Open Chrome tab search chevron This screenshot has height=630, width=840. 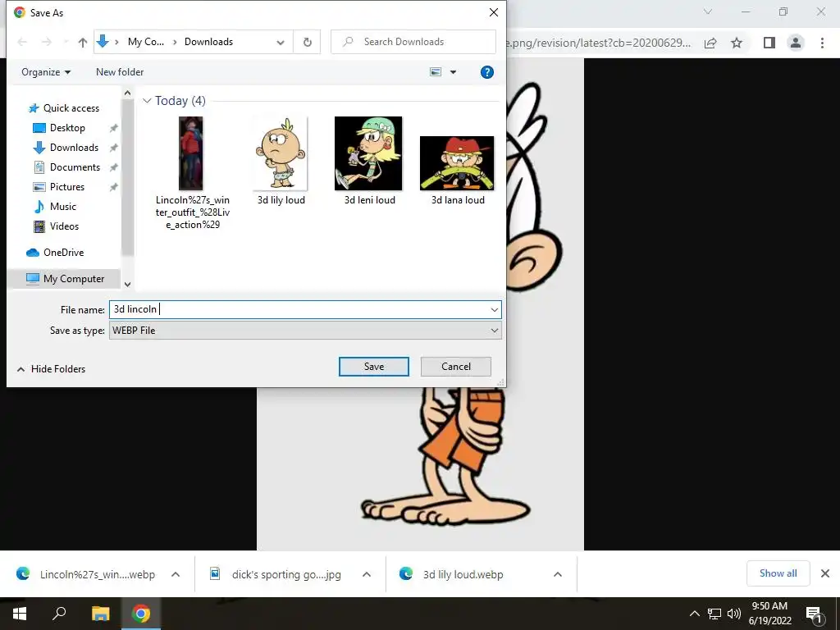tap(708, 11)
